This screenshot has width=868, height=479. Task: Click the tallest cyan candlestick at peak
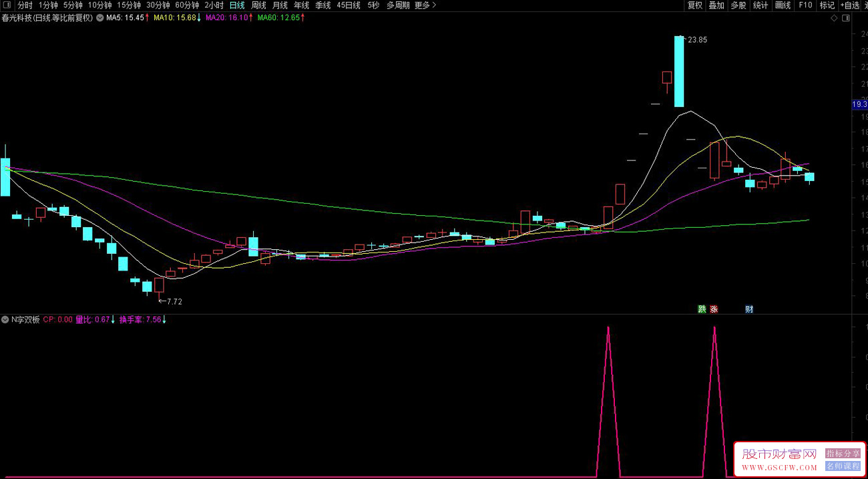pos(678,71)
